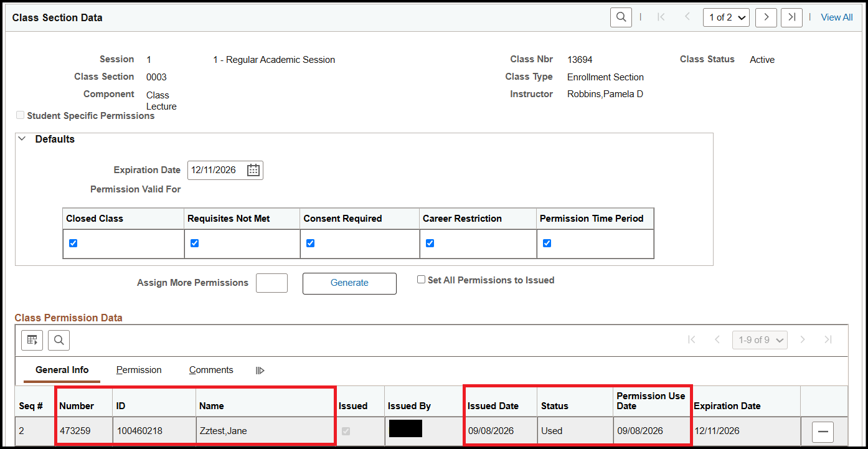Click the Seq # column header
868x449 pixels.
[x=31, y=405]
